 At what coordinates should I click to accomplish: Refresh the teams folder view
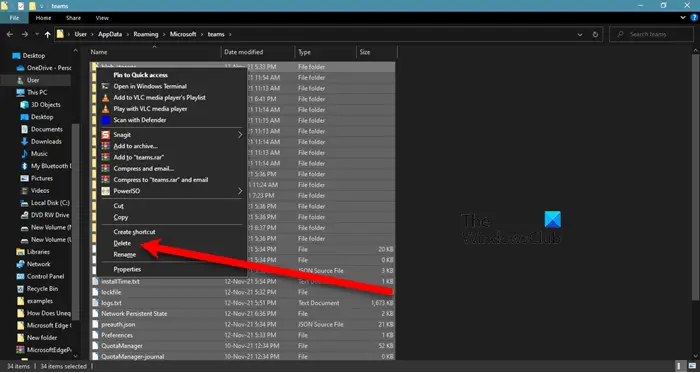(595, 34)
